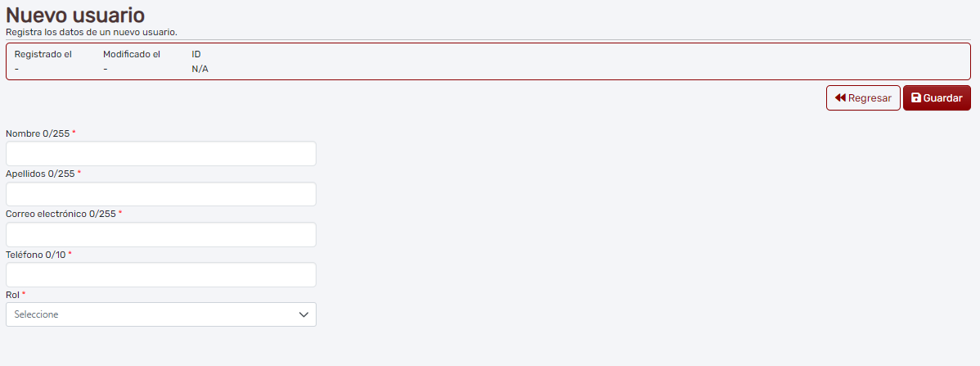Click the 'Correo electrónico 0/255' label

pyautogui.click(x=61, y=214)
